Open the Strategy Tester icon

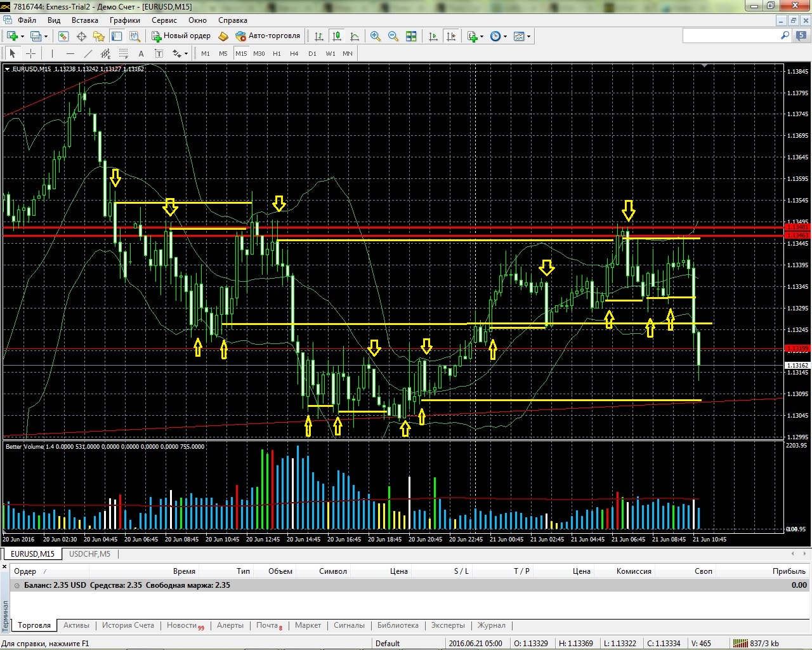tap(134, 36)
